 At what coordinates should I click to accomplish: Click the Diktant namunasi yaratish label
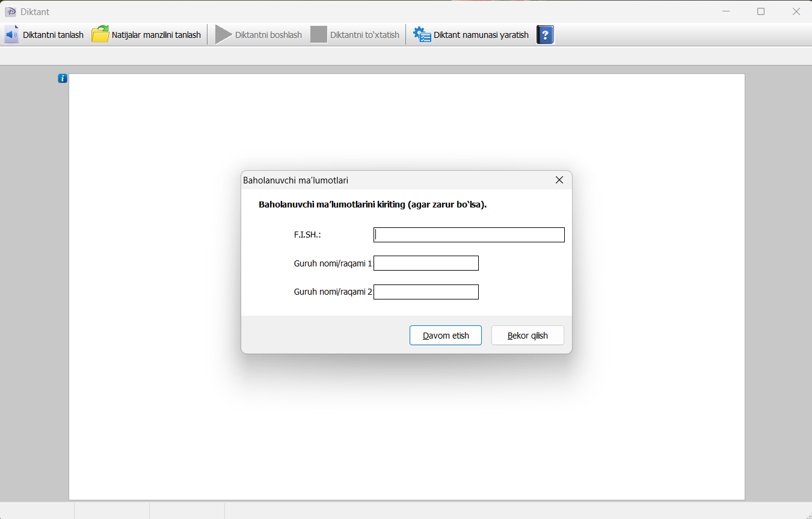481,35
